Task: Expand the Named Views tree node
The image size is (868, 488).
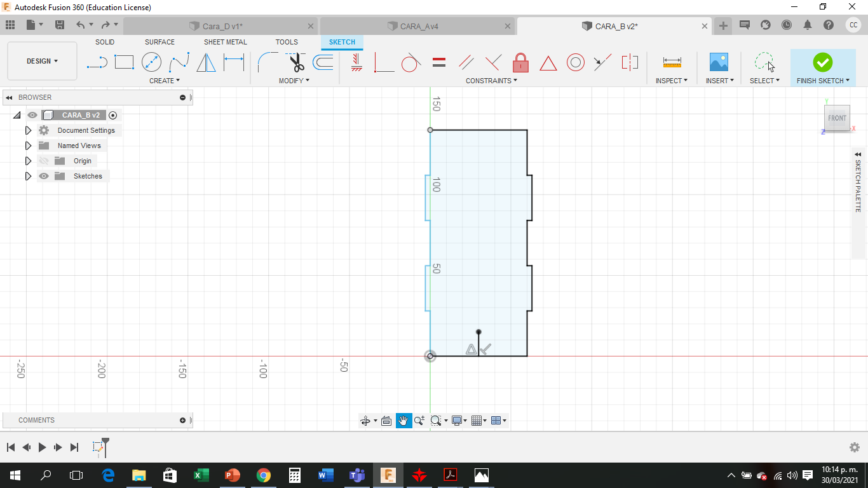Action: [x=28, y=146]
